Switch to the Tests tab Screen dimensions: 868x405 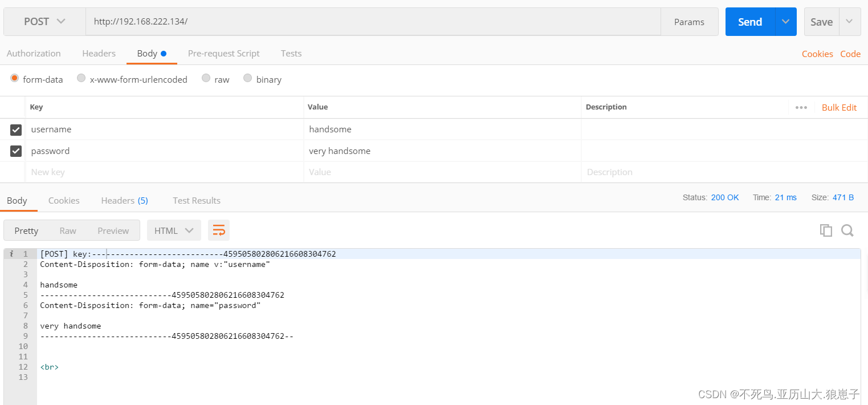291,53
